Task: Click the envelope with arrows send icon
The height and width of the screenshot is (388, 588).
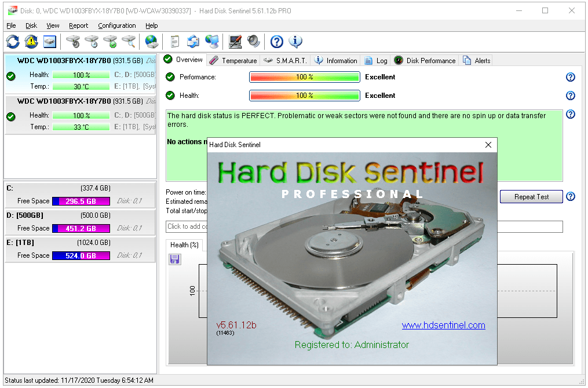Action: (193, 42)
